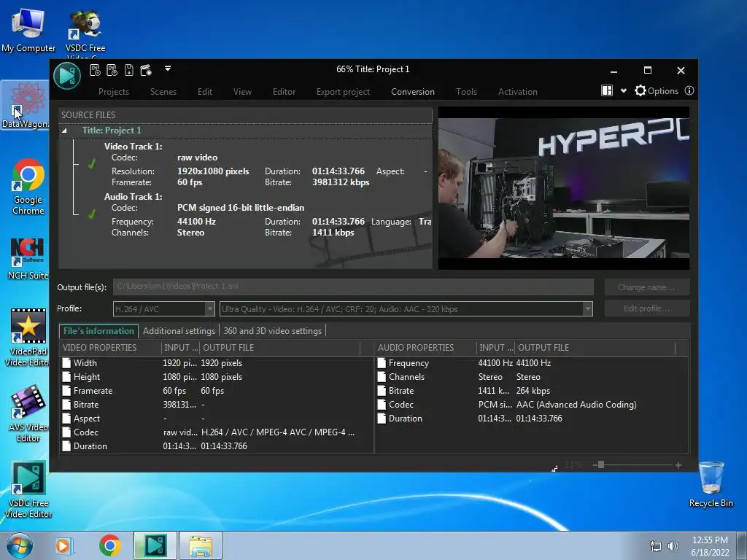Click the video Bitrate property row icon

point(66,404)
